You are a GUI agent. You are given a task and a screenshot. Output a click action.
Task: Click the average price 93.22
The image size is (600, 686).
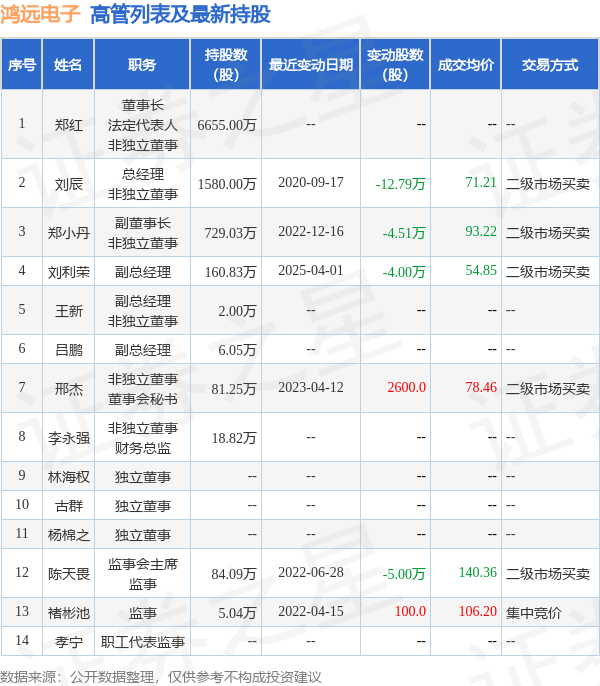pyautogui.click(x=481, y=231)
